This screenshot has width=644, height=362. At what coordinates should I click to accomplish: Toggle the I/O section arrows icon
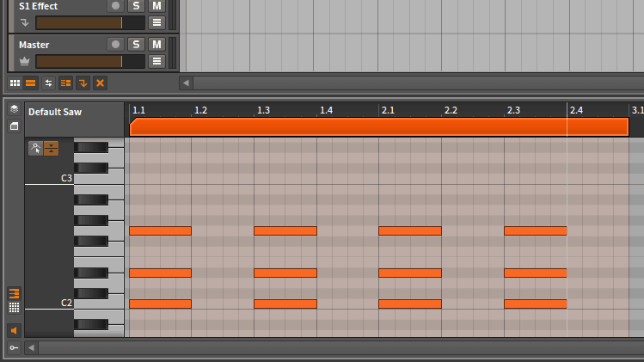[x=48, y=83]
